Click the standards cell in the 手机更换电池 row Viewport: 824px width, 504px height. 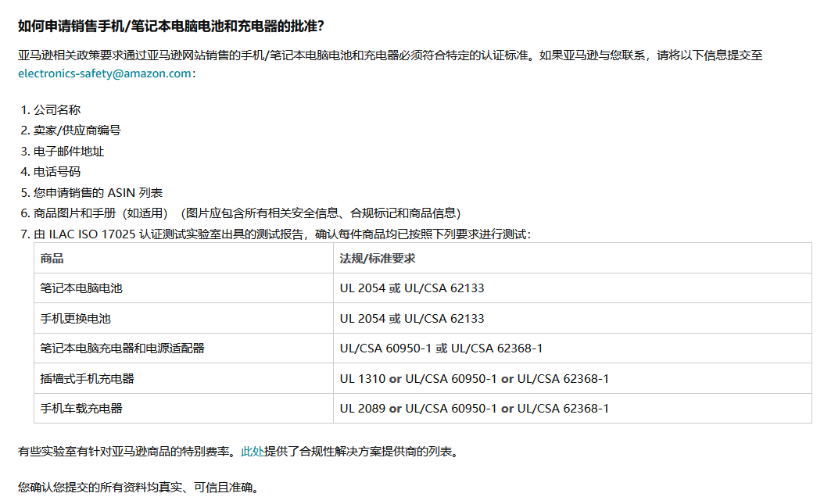point(572,319)
